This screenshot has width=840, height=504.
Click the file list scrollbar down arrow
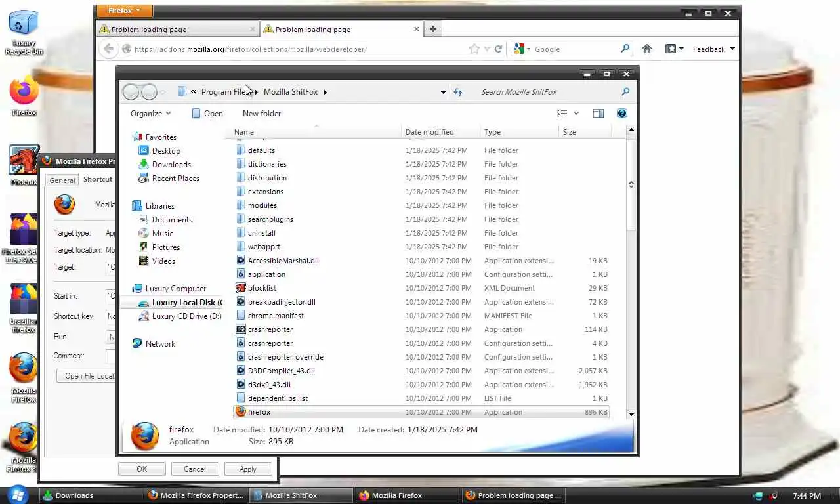coord(631,414)
